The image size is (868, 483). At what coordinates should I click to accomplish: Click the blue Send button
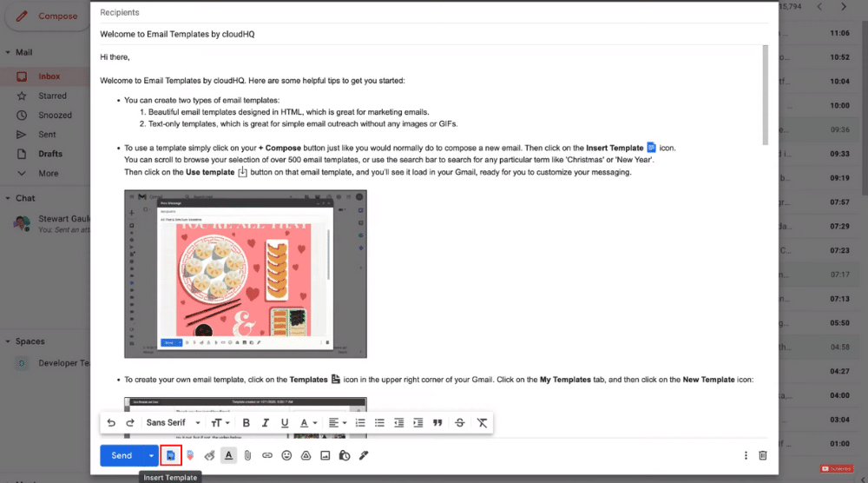pos(122,455)
